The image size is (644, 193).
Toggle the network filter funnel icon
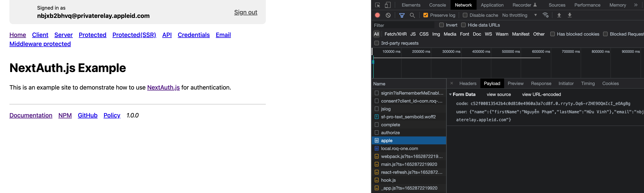click(x=402, y=15)
